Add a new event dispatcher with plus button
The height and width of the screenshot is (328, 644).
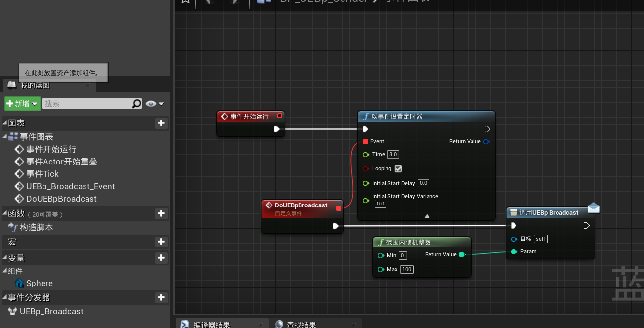coord(161,297)
